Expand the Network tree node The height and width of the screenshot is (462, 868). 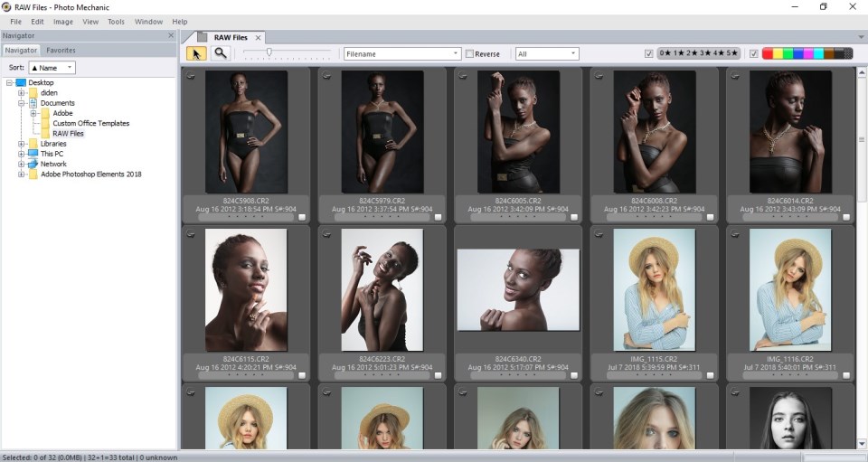21,164
